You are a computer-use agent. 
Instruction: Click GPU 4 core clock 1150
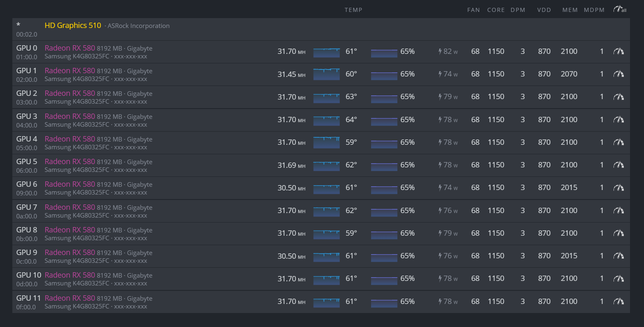coord(496,142)
